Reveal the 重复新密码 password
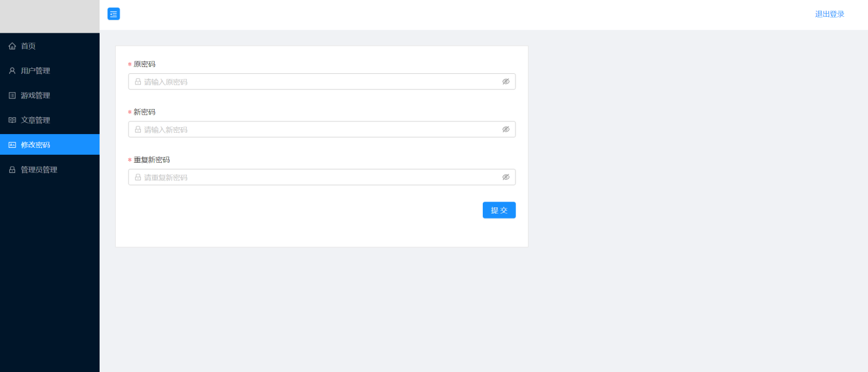 [x=506, y=177]
